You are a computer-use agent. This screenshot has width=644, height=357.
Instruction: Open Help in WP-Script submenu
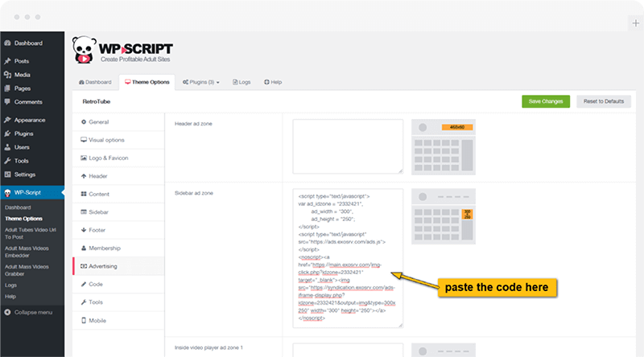tap(10, 296)
